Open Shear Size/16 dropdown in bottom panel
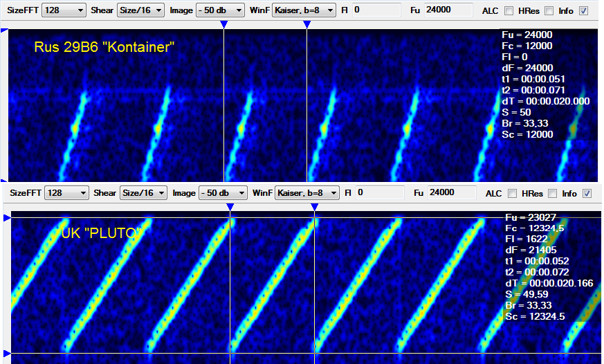 click(143, 193)
